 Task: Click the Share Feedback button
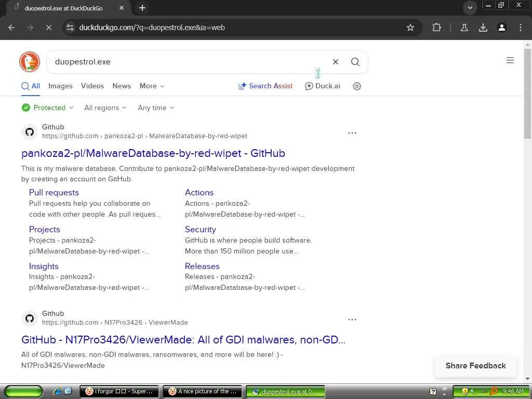click(476, 366)
